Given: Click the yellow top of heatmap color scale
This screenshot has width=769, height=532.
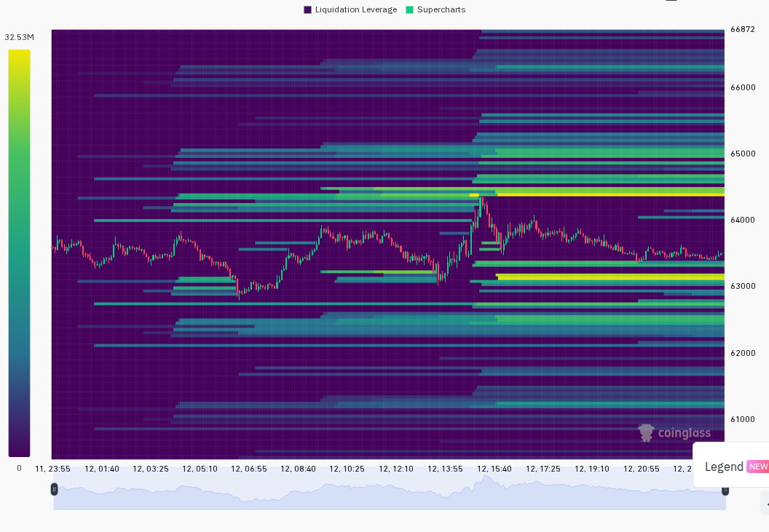Looking at the screenshot, I should 19,55.
